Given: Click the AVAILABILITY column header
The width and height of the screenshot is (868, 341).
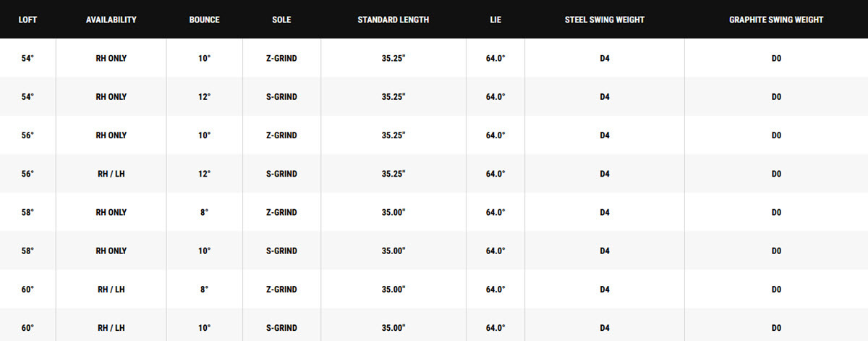Looking at the screenshot, I should pos(111,20).
